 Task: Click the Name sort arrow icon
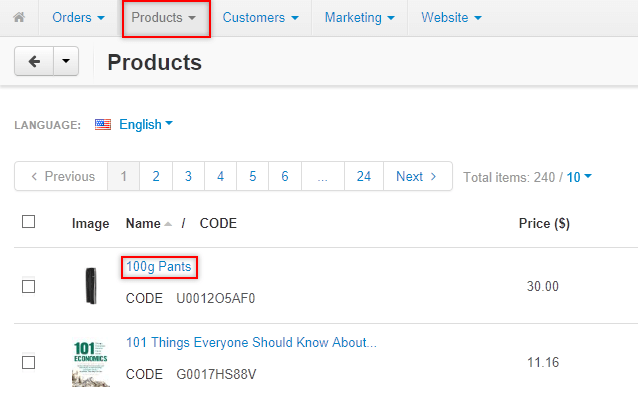[x=168, y=224]
